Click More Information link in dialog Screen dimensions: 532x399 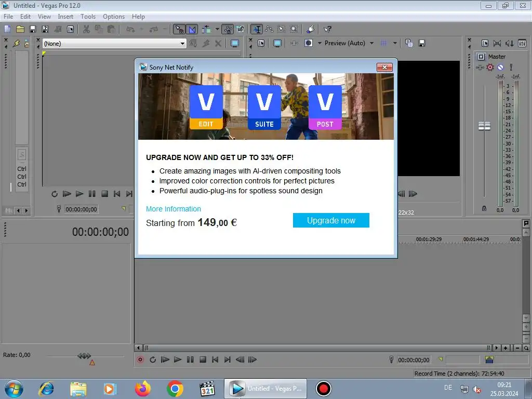coord(174,209)
